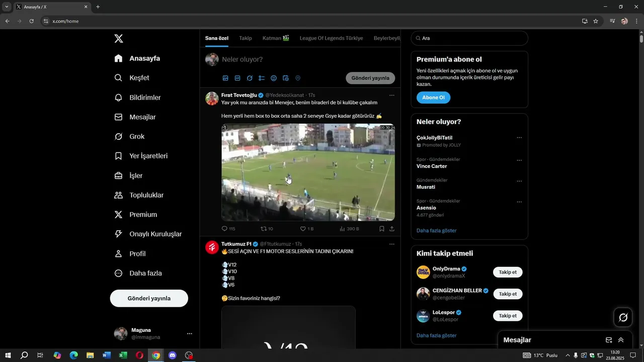Click the Ara search field
The image size is (644, 362).
click(x=469, y=38)
